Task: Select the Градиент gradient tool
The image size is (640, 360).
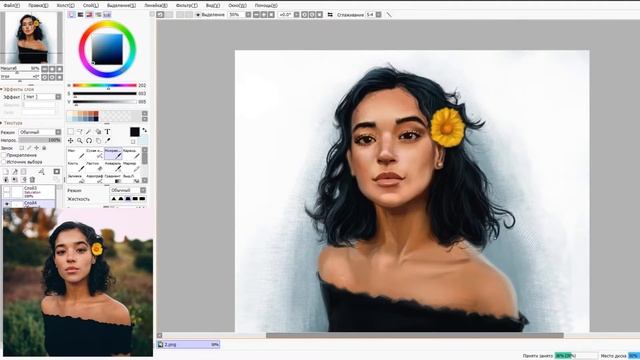Action: [113, 178]
